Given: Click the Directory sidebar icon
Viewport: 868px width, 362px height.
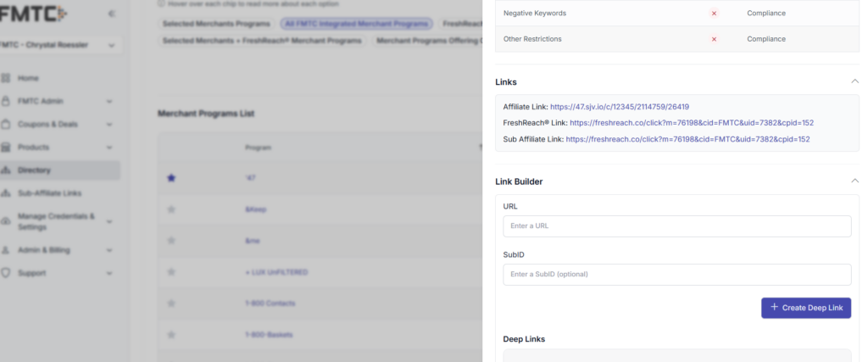Looking at the screenshot, I should (6, 170).
